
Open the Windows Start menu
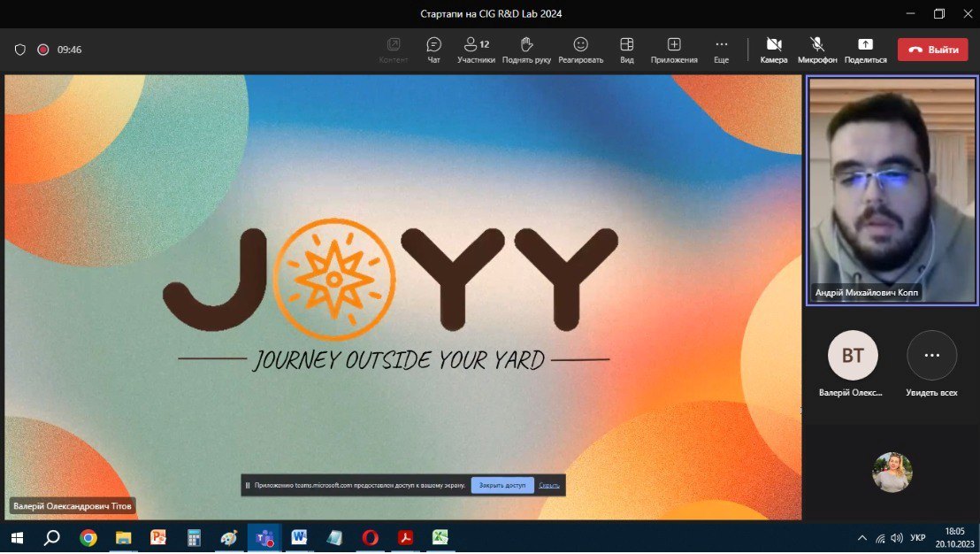[x=18, y=538]
